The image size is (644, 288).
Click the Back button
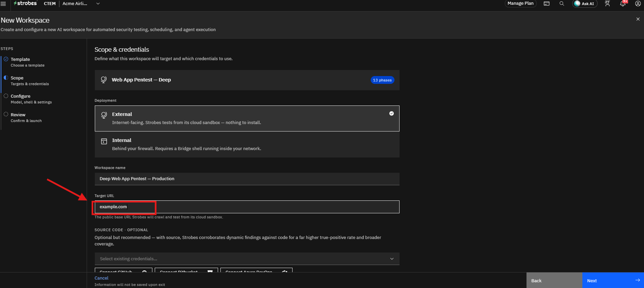[x=554, y=281]
